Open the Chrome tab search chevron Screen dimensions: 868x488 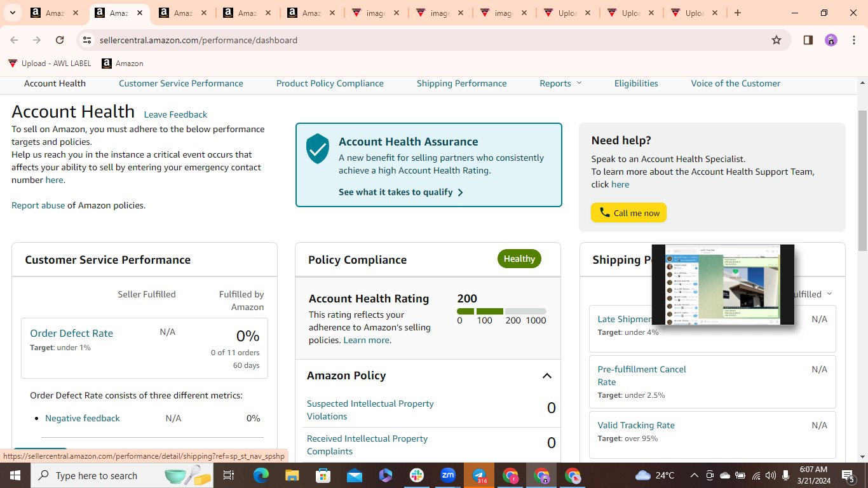pos(13,13)
